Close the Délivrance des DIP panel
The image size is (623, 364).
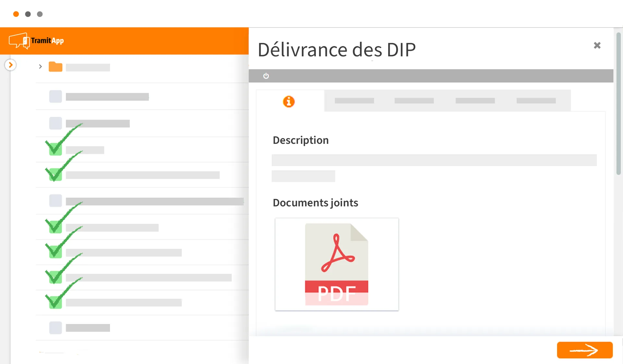point(597,45)
